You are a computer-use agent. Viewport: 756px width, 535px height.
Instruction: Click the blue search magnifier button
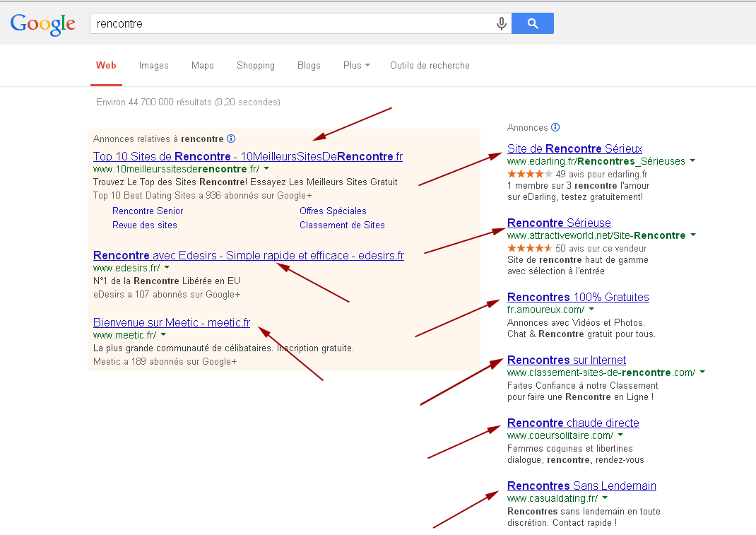(532, 23)
